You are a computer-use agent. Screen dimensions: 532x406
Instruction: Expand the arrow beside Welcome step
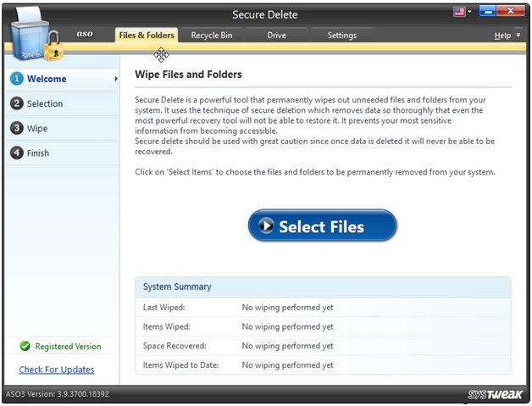pyautogui.click(x=115, y=79)
